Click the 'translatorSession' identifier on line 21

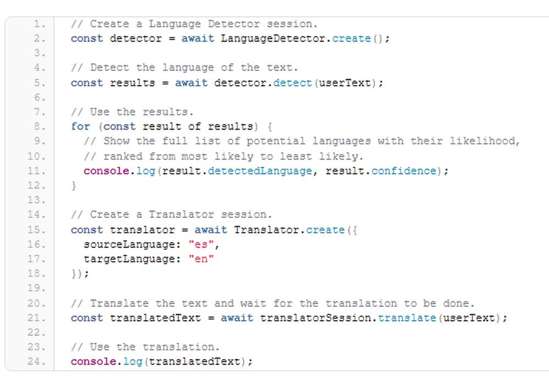tap(315, 318)
